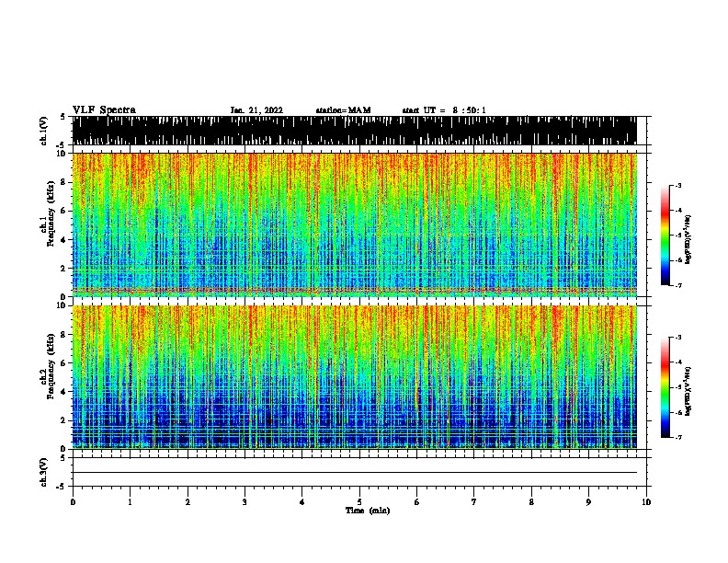Click the "5" tick on the time axis
The width and height of the screenshot is (728, 563).
[x=359, y=502]
